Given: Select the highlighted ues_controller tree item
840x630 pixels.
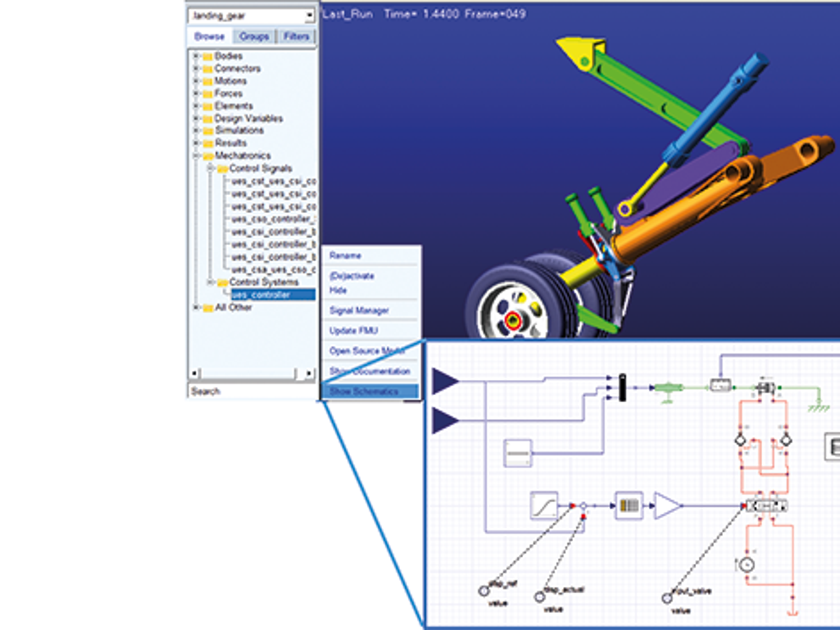Looking at the screenshot, I should [x=273, y=294].
